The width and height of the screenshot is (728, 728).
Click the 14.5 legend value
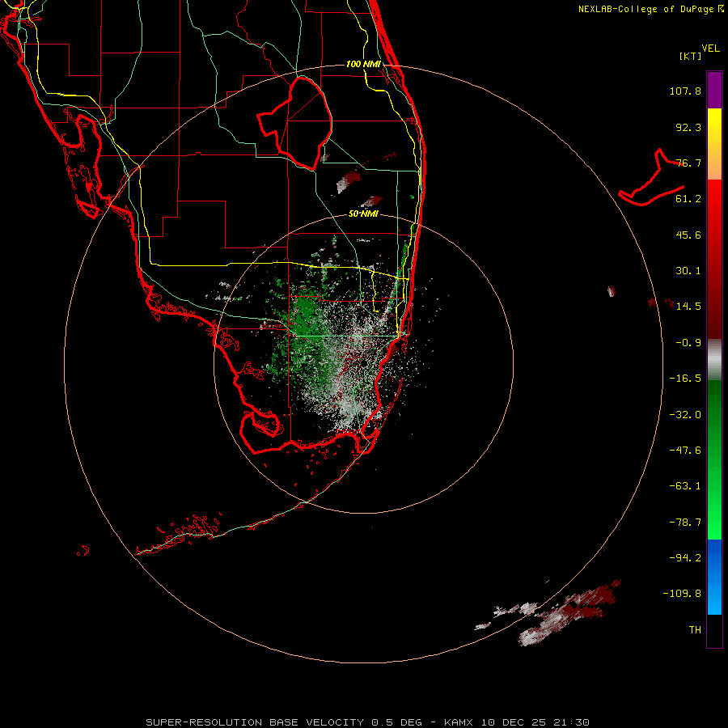click(x=688, y=307)
